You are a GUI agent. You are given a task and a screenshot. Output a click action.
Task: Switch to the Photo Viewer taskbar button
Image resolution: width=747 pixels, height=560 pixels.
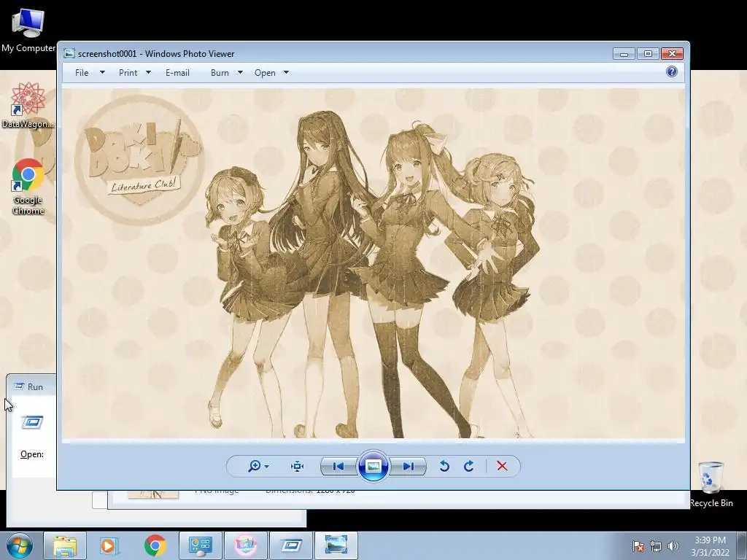tap(336, 545)
